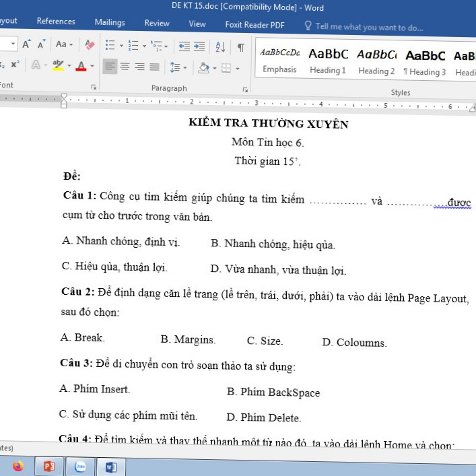Viewport: 476px width, 476px height.
Task: Open the View tab
Action: (x=197, y=24)
